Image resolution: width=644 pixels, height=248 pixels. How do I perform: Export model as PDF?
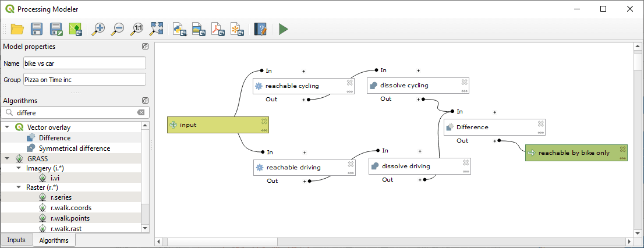pos(218,29)
